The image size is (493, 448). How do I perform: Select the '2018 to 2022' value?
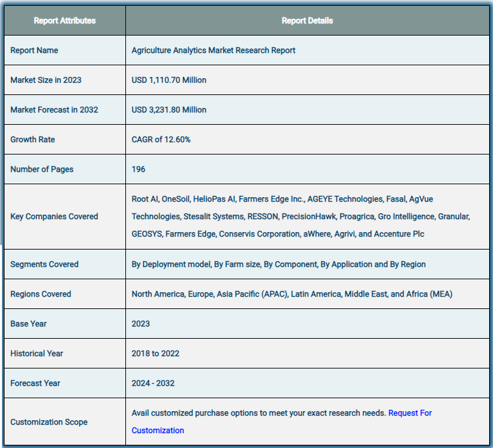click(155, 354)
